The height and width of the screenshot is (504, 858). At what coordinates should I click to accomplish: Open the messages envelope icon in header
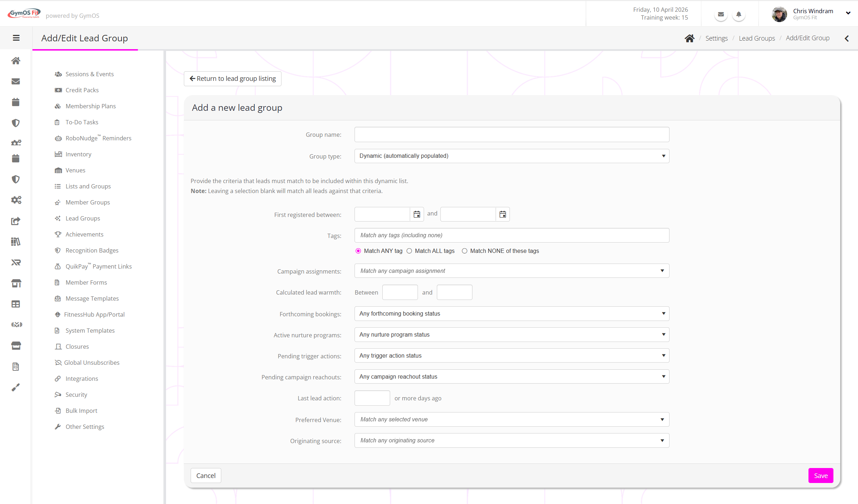721,15
